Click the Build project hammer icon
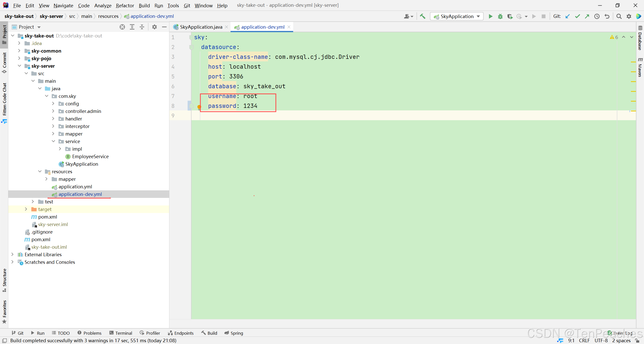Image resolution: width=644 pixels, height=344 pixels. (x=423, y=16)
